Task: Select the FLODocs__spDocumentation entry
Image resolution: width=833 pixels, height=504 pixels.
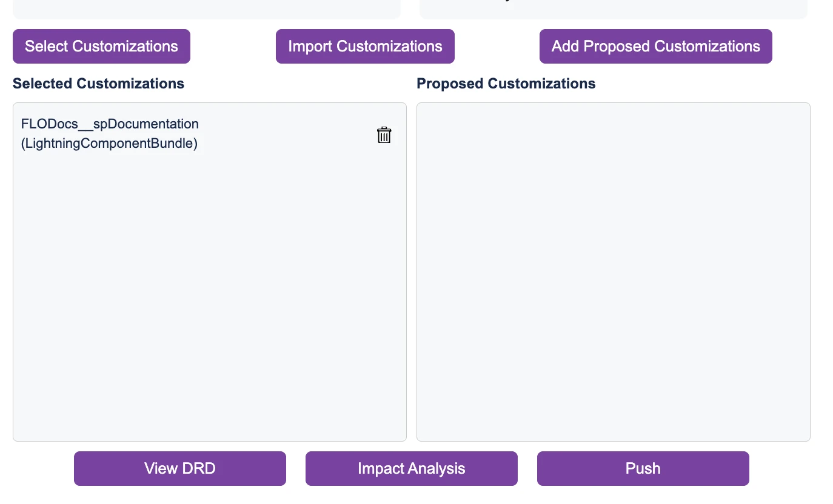Action: 110,124
